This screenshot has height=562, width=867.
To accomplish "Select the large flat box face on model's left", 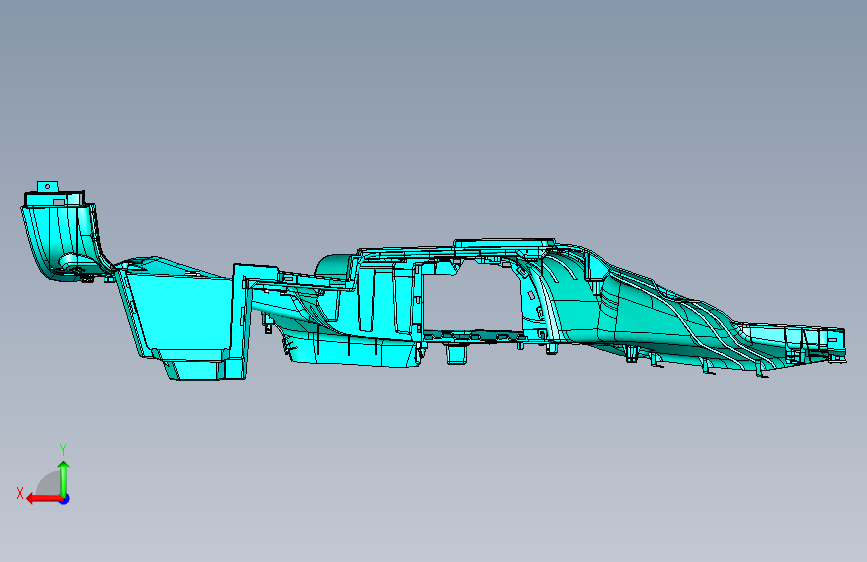I will tap(180, 313).
